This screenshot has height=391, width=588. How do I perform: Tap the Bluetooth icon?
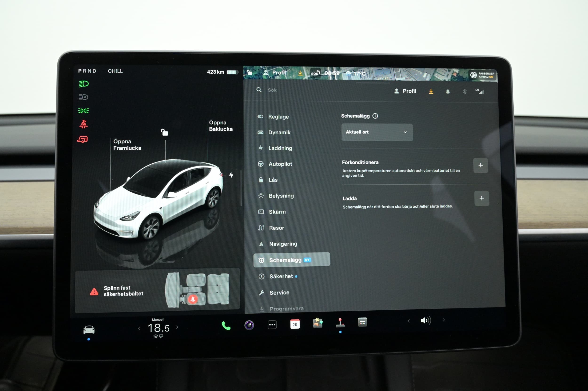coord(464,92)
